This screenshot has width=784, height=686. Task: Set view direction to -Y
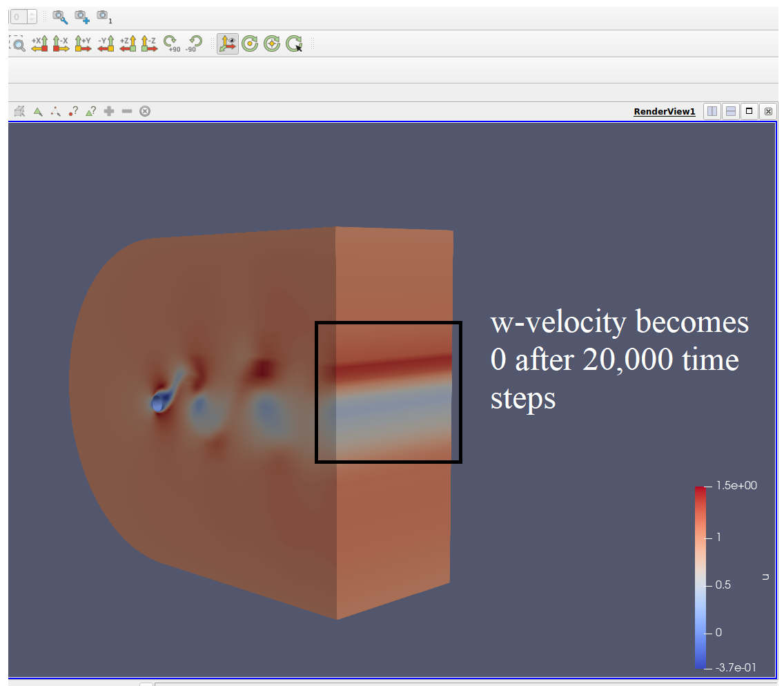pyautogui.click(x=106, y=44)
